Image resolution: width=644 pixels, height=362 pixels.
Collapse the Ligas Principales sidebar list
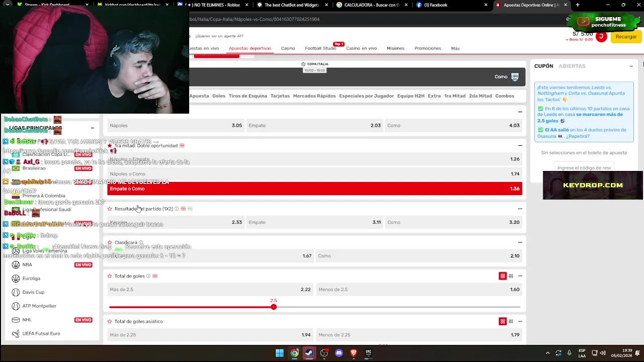coord(92,128)
